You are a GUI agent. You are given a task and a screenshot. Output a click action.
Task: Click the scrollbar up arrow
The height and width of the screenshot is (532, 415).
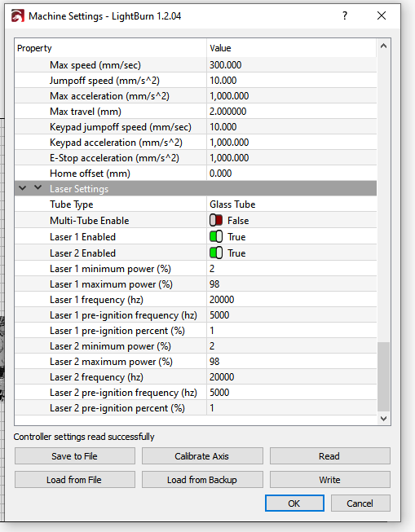pyautogui.click(x=383, y=46)
